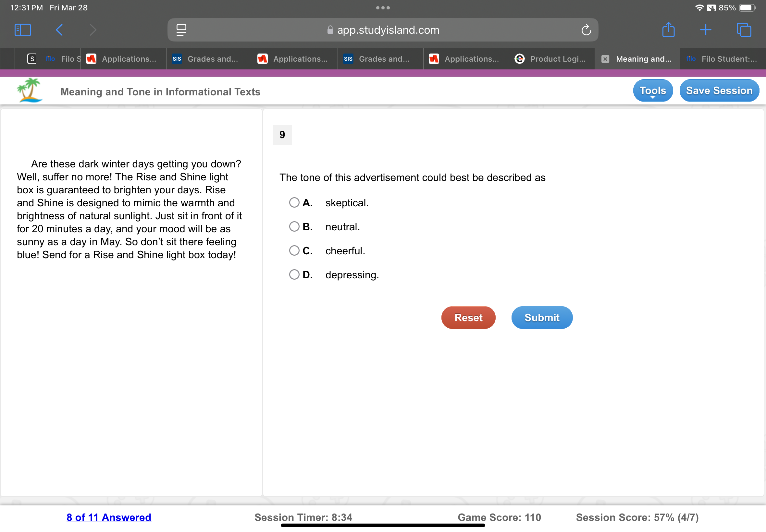Click the Session Score: 57% (4/7) text

pos(637,517)
